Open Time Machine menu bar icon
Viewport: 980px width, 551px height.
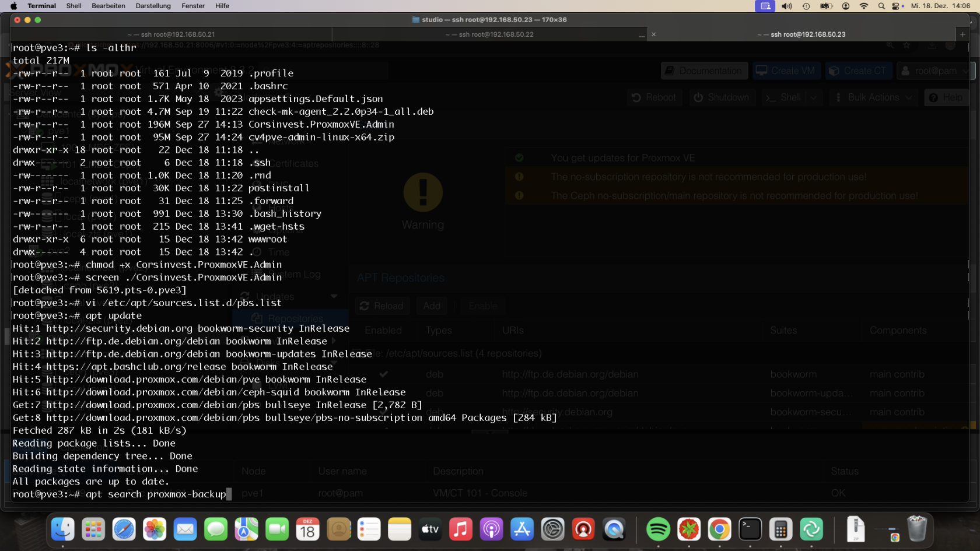[806, 6]
